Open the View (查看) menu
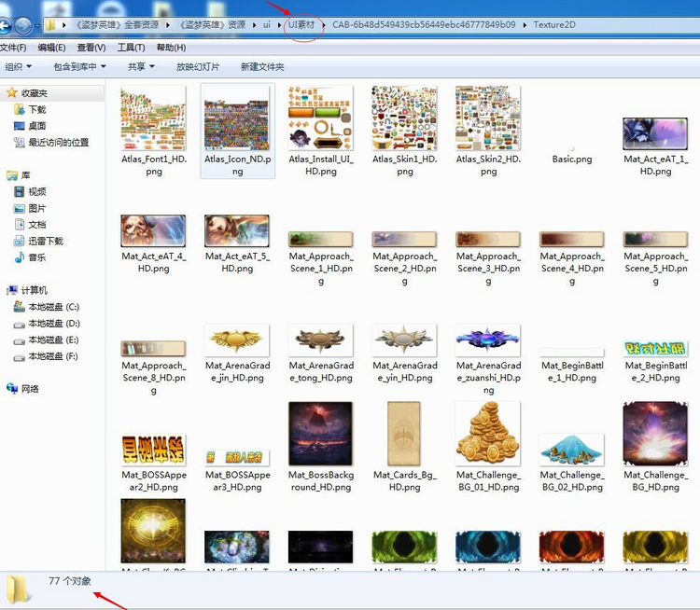The height and width of the screenshot is (610, 700). (91, 48)
